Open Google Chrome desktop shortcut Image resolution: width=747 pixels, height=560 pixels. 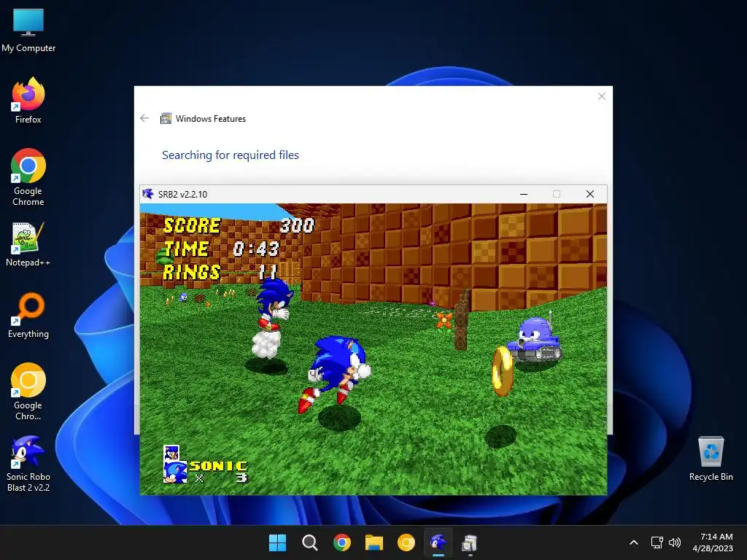[28, 177]
